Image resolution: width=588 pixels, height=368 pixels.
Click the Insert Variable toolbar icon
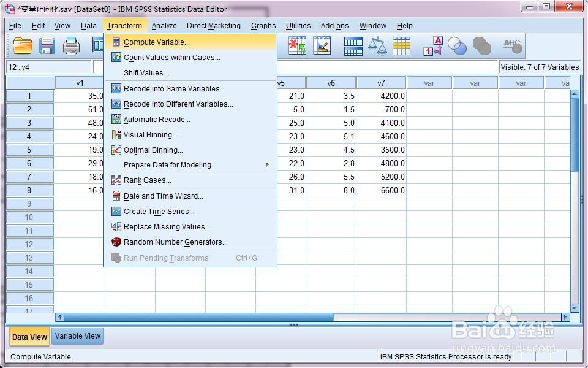click(322, 46)
